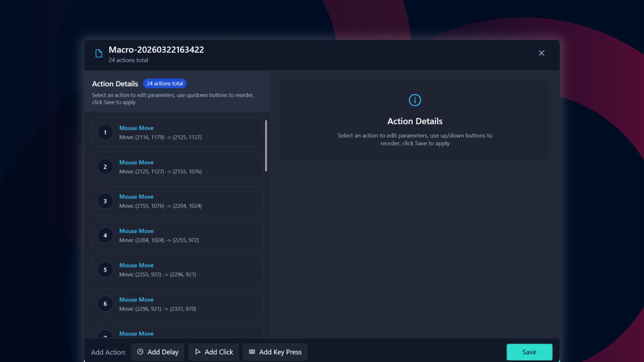Click the info icon above Action Details
The image size is (644, 362).
pos(415,100)
